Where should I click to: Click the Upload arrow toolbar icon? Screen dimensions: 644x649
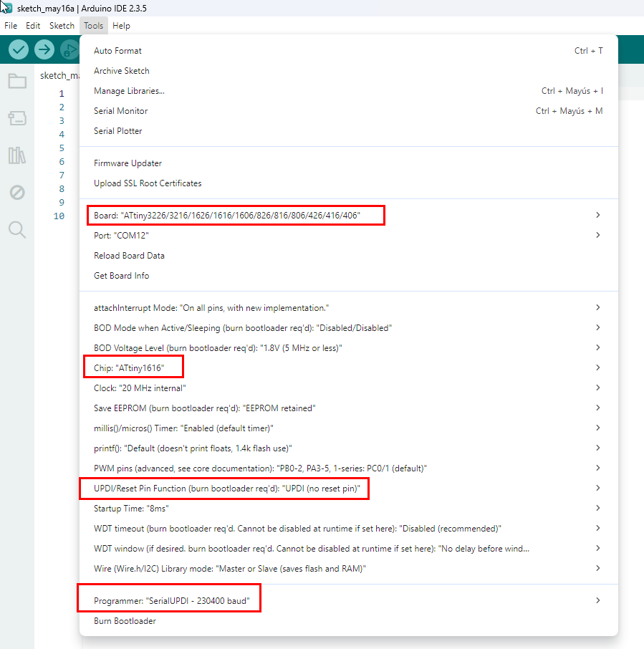coord(44,49)
